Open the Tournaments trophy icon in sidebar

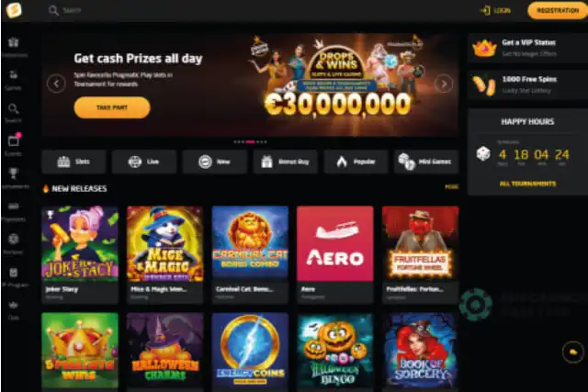coord(14,174)
